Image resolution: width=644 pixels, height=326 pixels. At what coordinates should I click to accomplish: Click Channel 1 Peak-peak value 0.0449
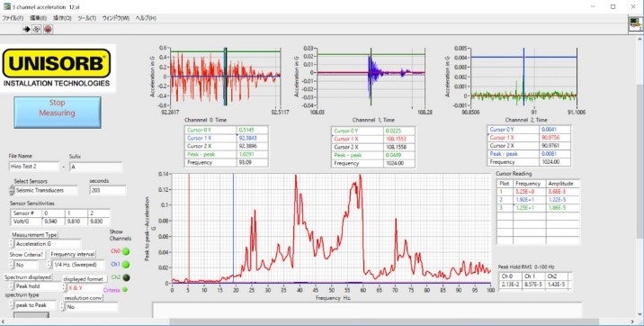click(399, 155)
